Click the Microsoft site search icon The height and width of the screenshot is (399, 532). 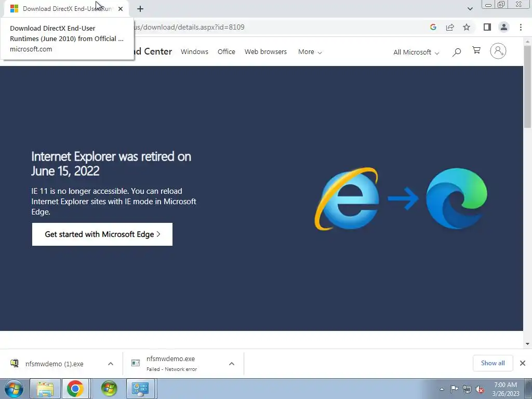[x=457, y=52]
